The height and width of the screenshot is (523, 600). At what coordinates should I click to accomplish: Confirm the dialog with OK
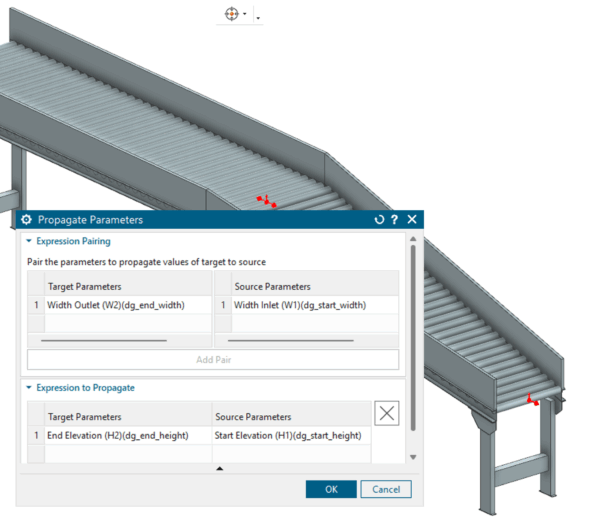[x=330, y=489]
